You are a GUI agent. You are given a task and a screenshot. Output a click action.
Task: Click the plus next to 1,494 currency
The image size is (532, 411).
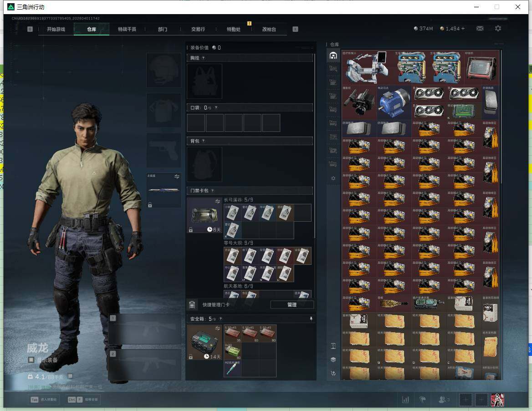click(463, 29)
